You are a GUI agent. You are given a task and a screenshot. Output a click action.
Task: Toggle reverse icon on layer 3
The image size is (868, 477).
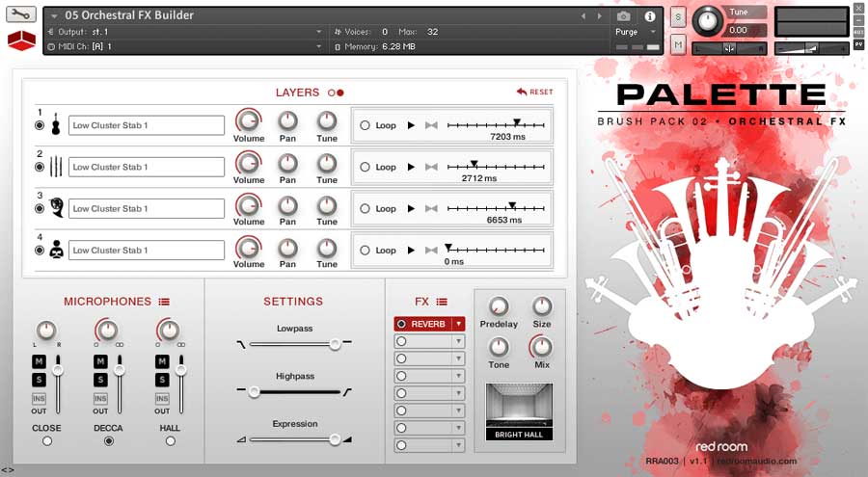431,208
